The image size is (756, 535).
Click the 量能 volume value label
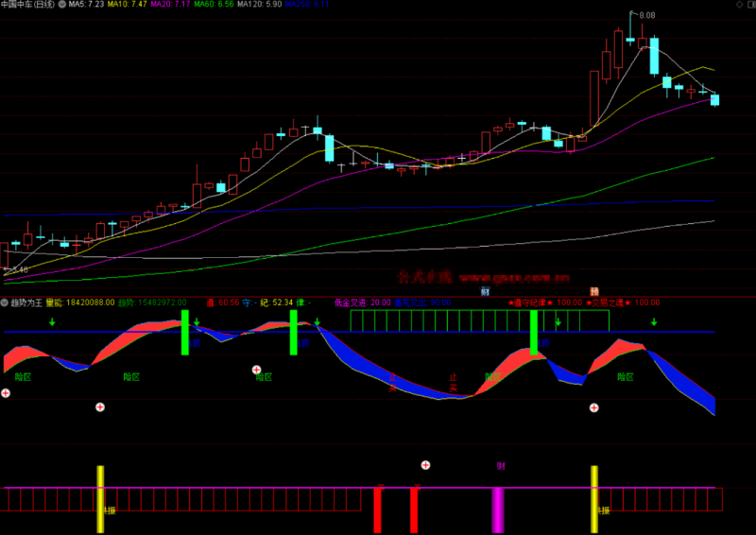79,302
